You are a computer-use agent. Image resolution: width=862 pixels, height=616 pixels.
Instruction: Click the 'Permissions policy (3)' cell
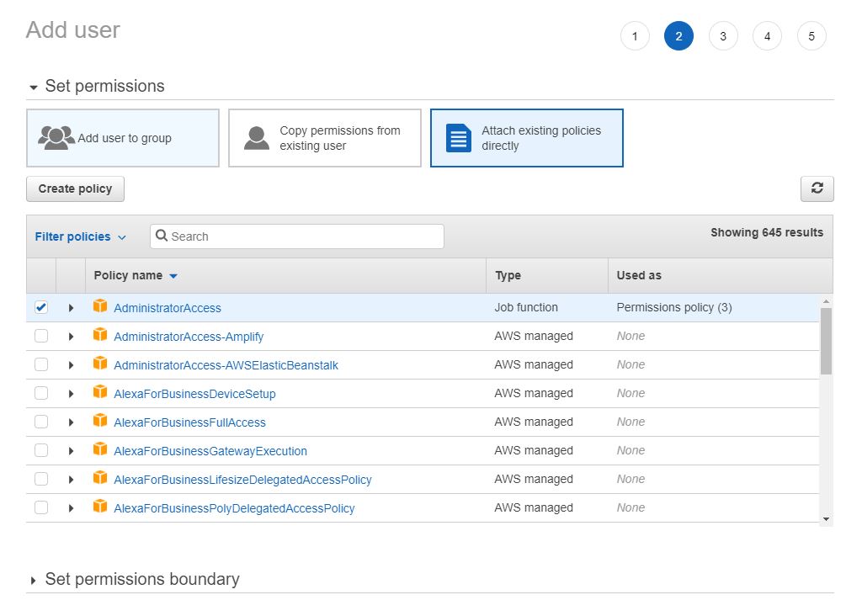(x=674, y=307)
